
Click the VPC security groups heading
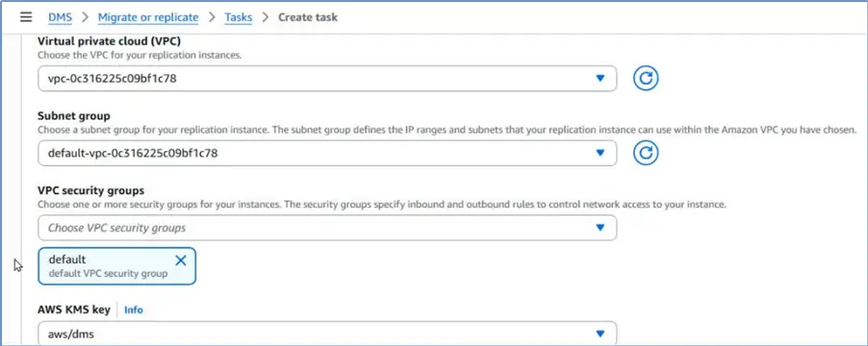pos(90,190)
